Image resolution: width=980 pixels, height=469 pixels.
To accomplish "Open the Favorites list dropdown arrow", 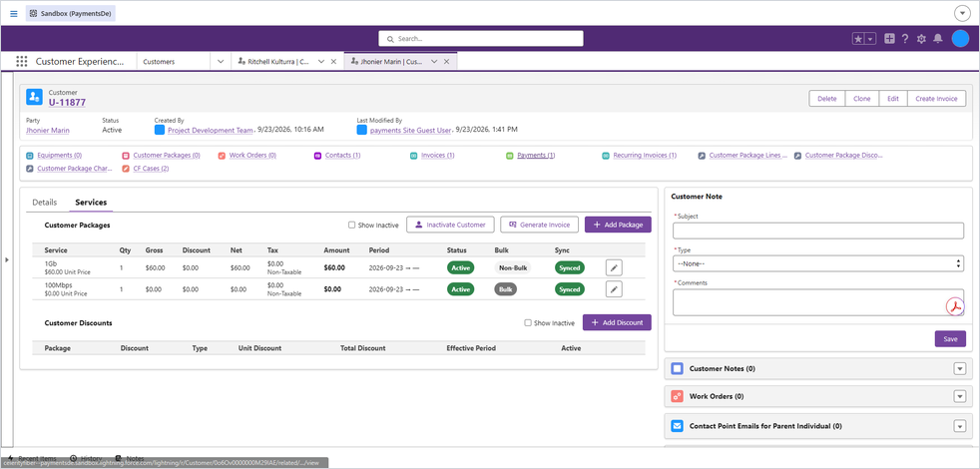I will pyautogui.click(x=870, y=39).
